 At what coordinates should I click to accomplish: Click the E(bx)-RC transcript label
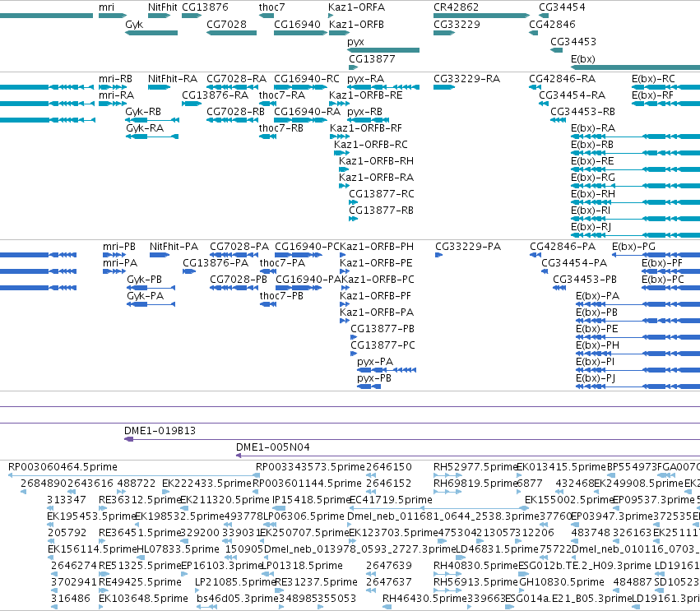tap(653, 79)
